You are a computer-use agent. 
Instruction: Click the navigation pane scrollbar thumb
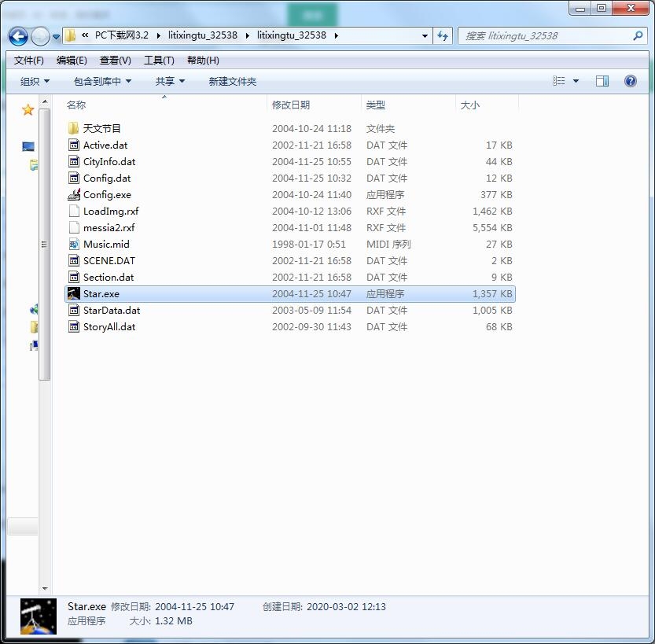point(45,245)
